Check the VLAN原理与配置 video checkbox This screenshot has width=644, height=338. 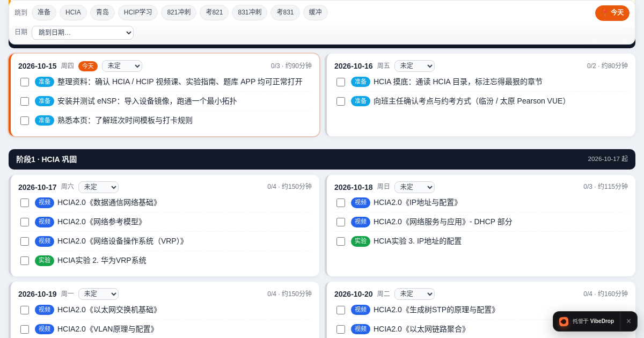[25, 329]
